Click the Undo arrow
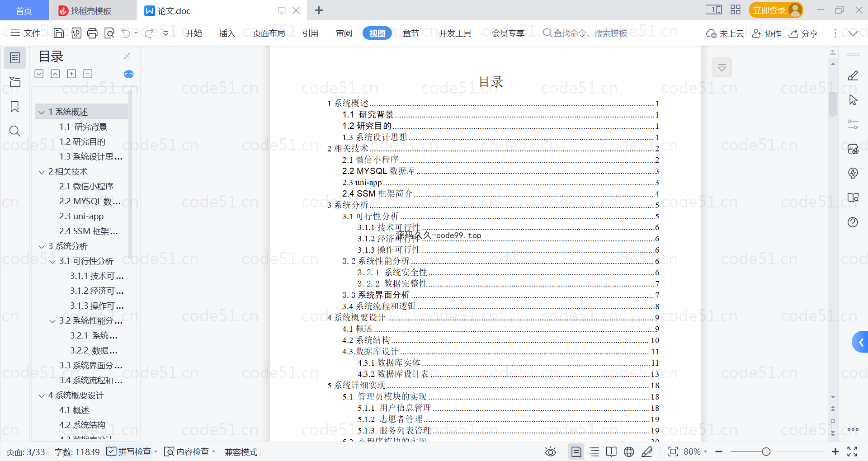 (126, 33)
